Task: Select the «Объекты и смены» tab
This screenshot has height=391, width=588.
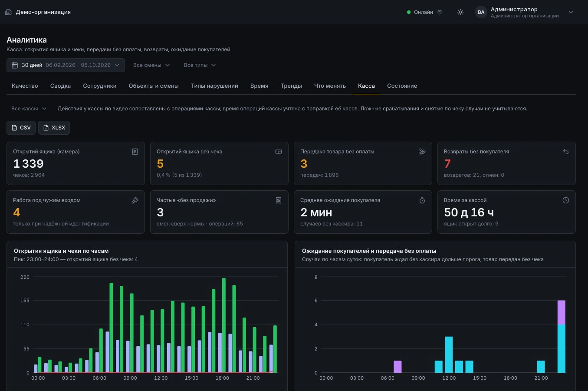Action: [x=154, y=86]
